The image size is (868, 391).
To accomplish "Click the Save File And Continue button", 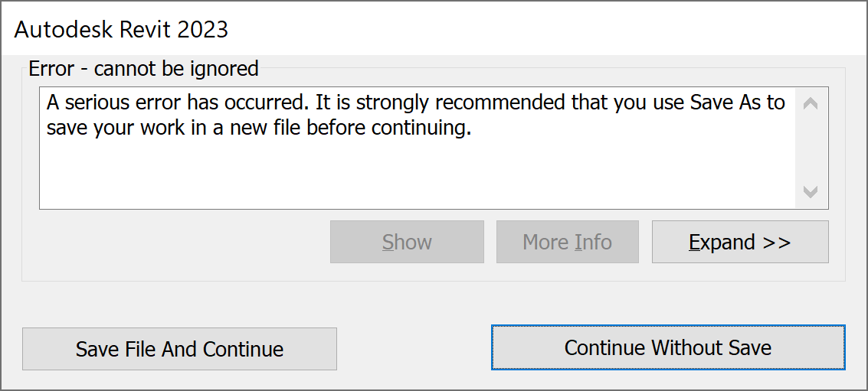I will point(179,349).
